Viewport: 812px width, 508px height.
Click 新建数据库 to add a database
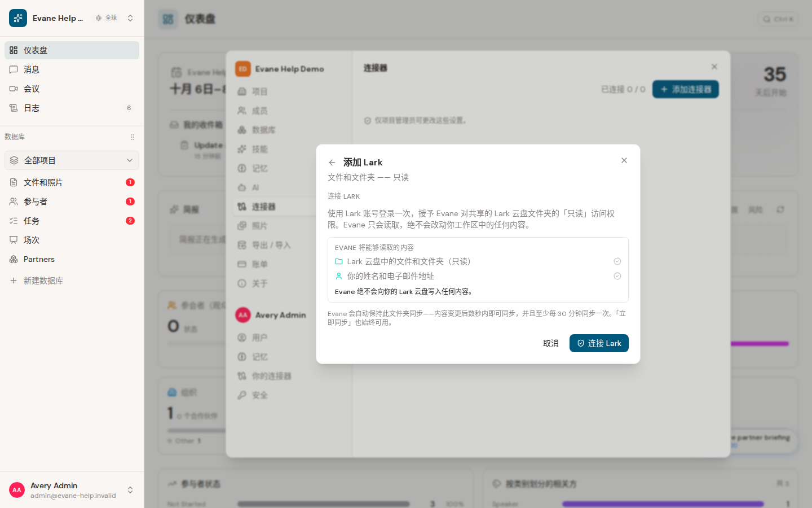click(x=72, y=281)
